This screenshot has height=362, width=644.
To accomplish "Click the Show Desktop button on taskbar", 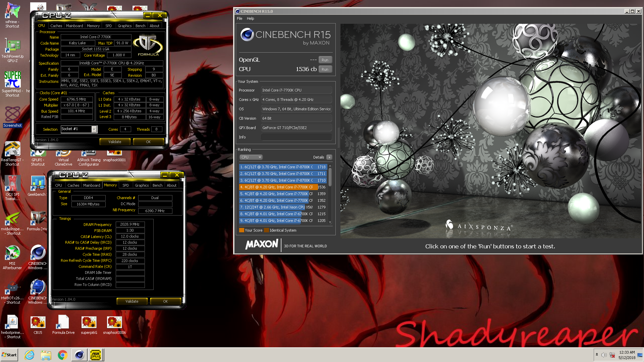I will (640, 355).
